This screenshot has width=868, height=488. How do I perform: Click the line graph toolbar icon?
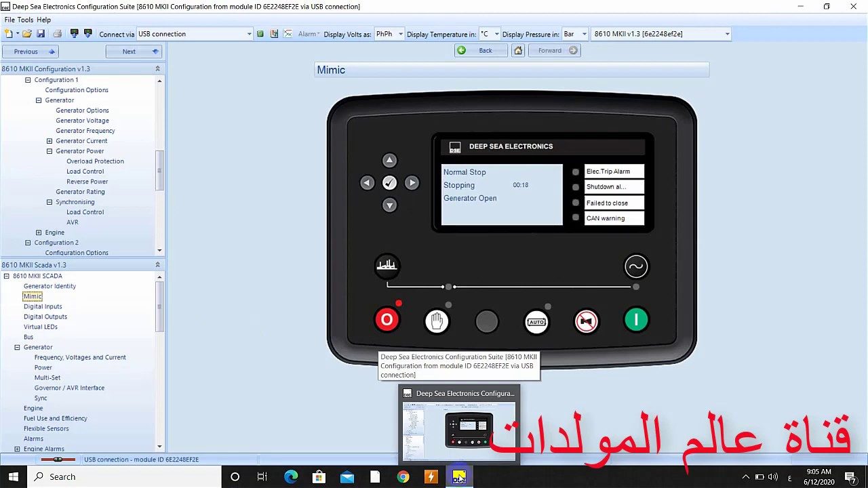tap(288, 34)
